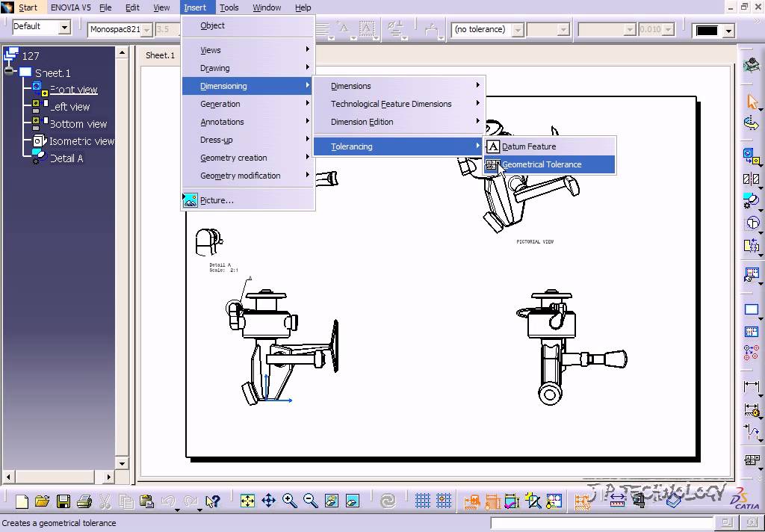This screenshot has height=532, width=765.
Task: Click the Save floppy disk icon
Action: [64, 501]
